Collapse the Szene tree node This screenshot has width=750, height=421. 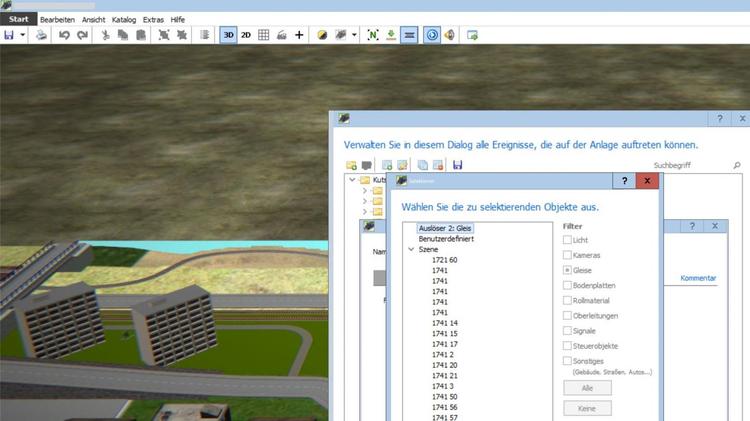click(411, 250)
